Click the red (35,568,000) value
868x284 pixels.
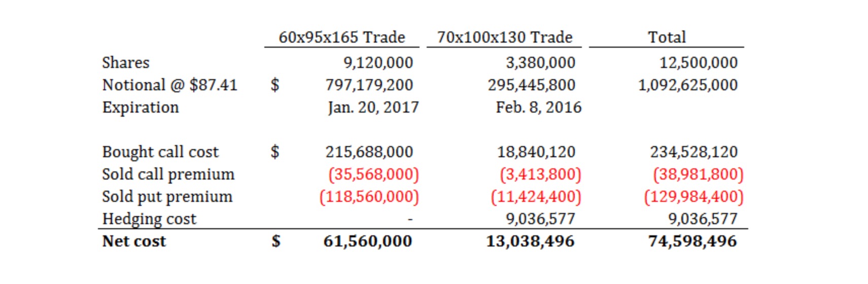(x=373, y=174)
